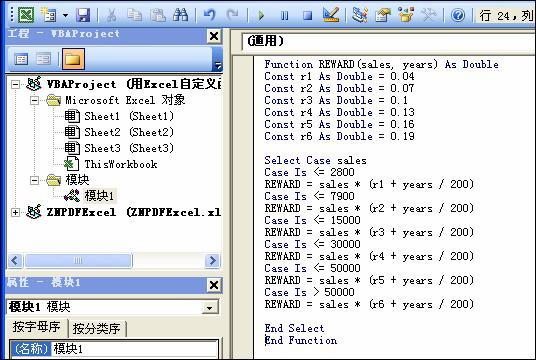The image size is (536, 360).
Task: Open the Help question mark icon
Action: 458,15
